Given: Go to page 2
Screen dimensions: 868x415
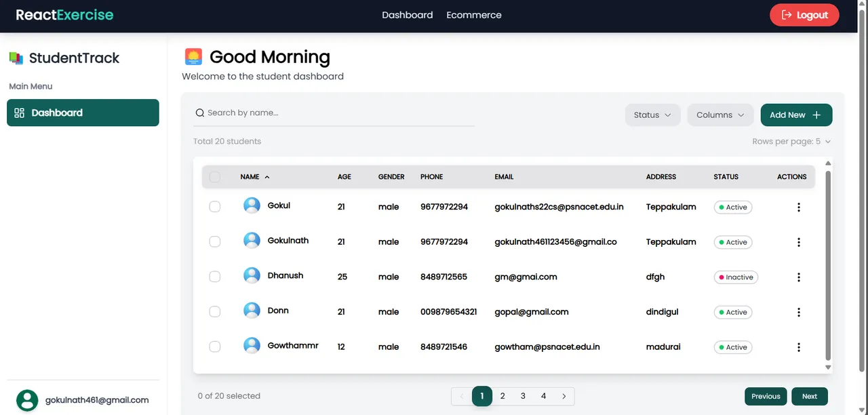Looking at the screenshot, I should point(502,396).
